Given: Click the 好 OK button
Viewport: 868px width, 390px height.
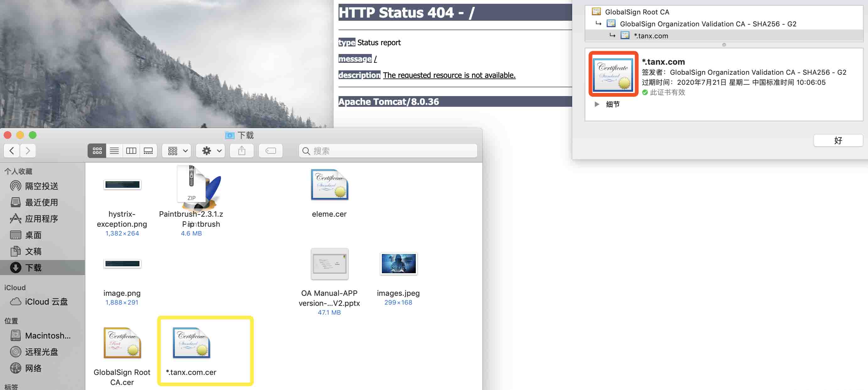Looking at the screenshot, I should (838, 140).
